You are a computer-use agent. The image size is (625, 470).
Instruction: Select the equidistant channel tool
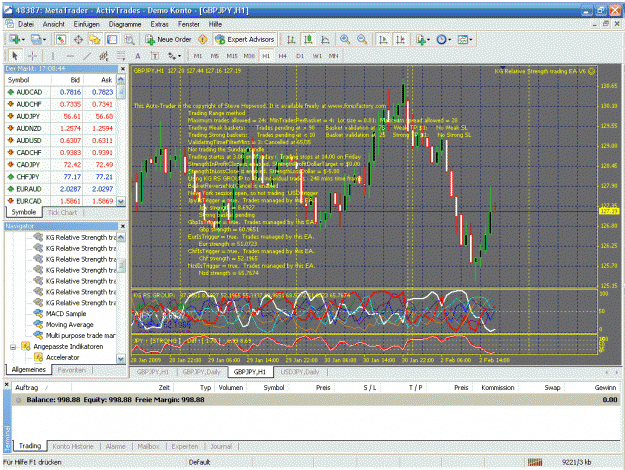tap(104, 56)
